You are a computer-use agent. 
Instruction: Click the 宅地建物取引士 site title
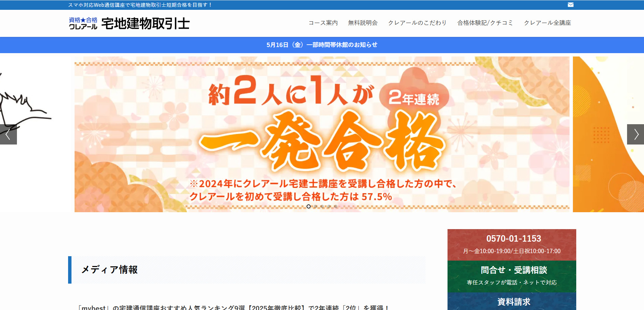[145, 23]
